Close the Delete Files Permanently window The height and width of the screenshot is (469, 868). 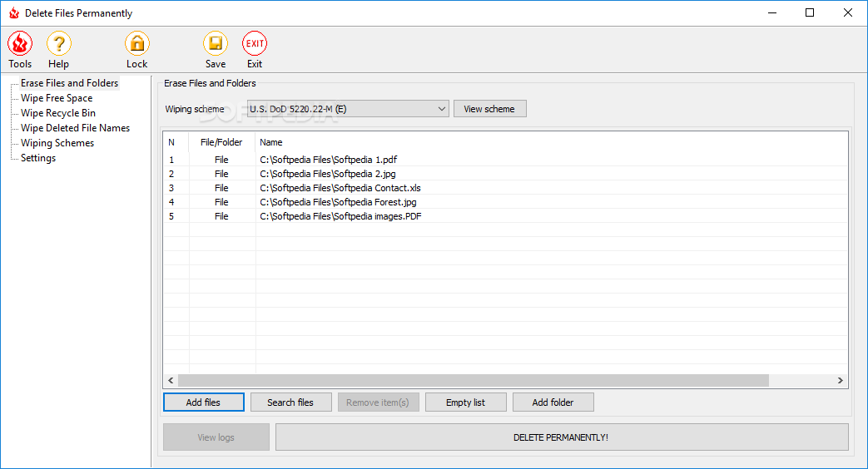click(x=847, y=12)
